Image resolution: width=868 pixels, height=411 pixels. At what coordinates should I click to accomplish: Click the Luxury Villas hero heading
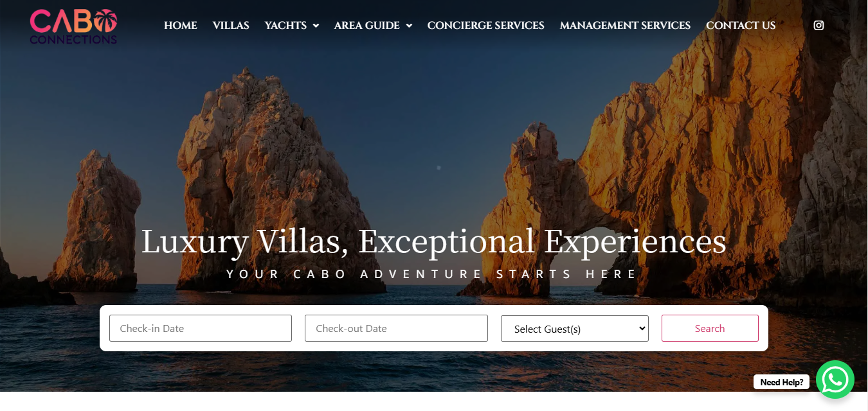434,241
